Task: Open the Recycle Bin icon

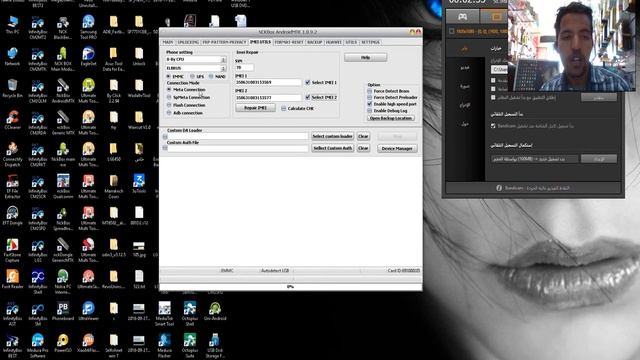Action: 12,88
